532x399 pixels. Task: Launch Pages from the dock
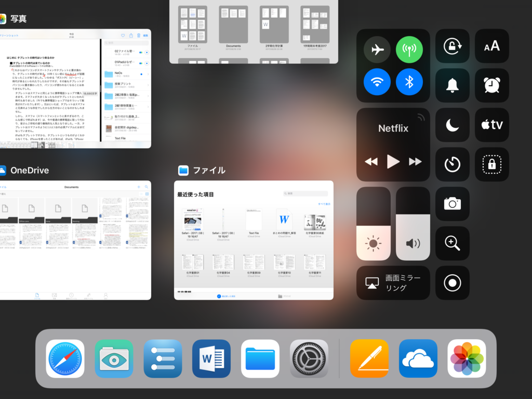point(369,358)
